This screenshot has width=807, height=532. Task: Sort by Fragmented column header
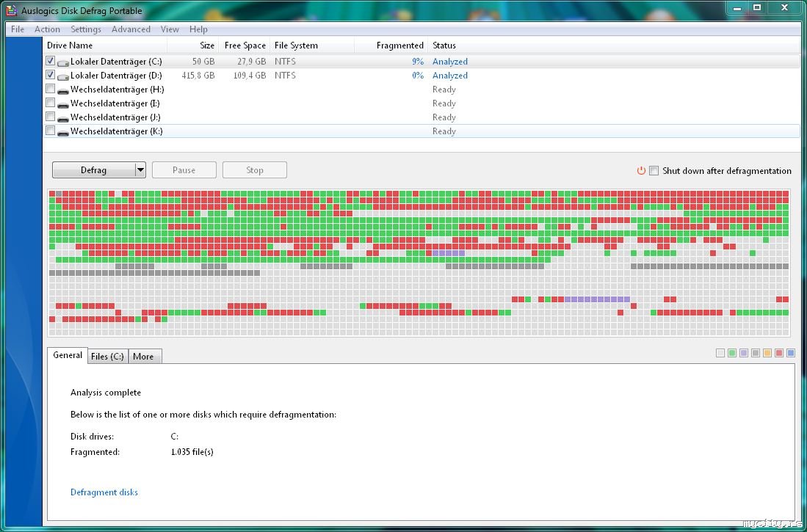[x=391, y=45]
